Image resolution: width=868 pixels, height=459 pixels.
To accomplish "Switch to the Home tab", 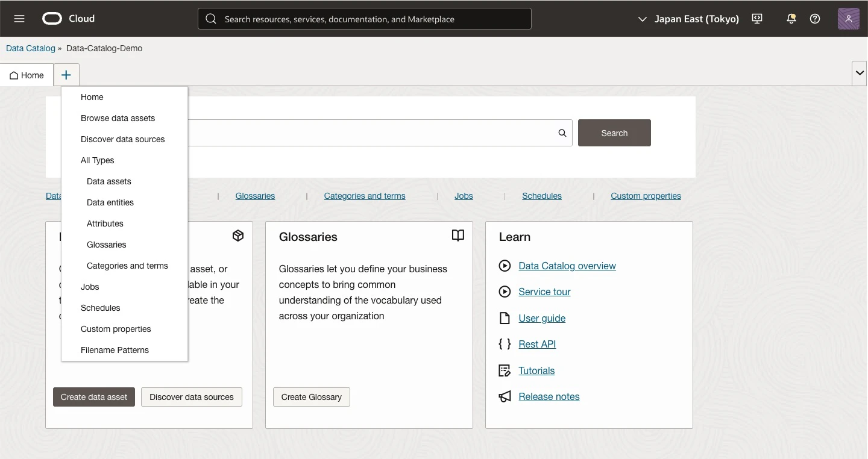I will pyautogui.click(x=27, y=75).
